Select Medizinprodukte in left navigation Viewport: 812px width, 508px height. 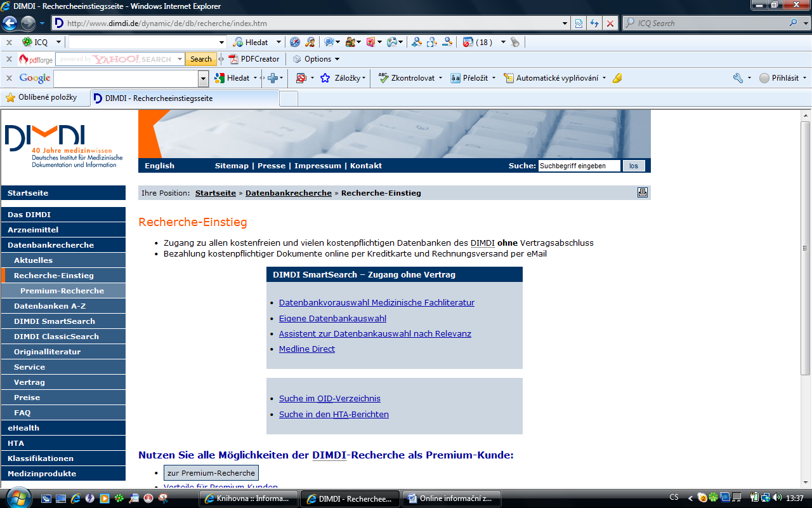tap(63, 474)
